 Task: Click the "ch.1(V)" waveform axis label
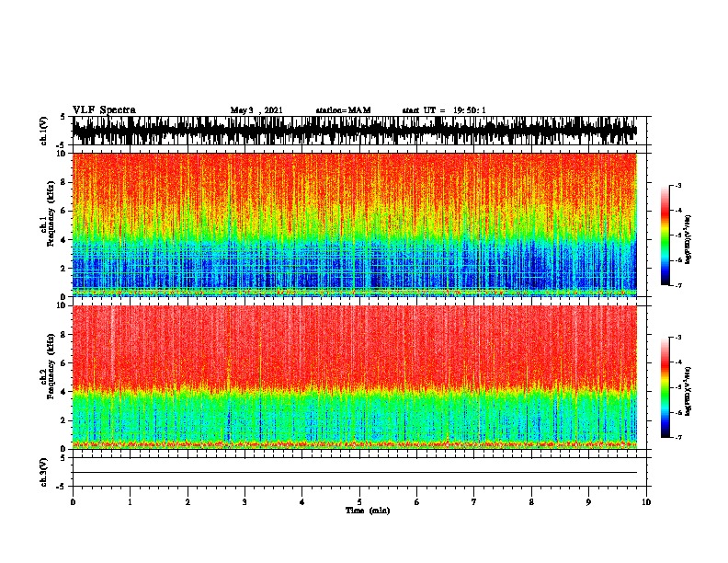[44, 131]
